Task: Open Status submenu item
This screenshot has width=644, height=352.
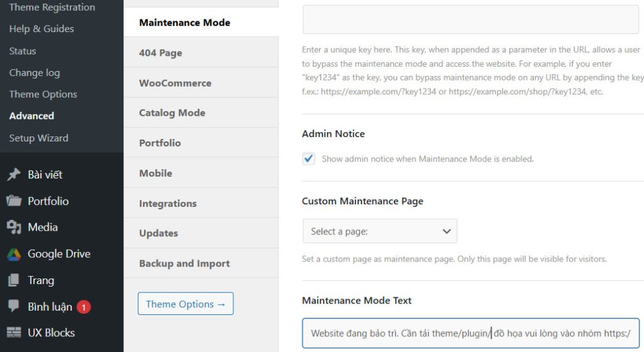Action: click(x=23, y=51)
